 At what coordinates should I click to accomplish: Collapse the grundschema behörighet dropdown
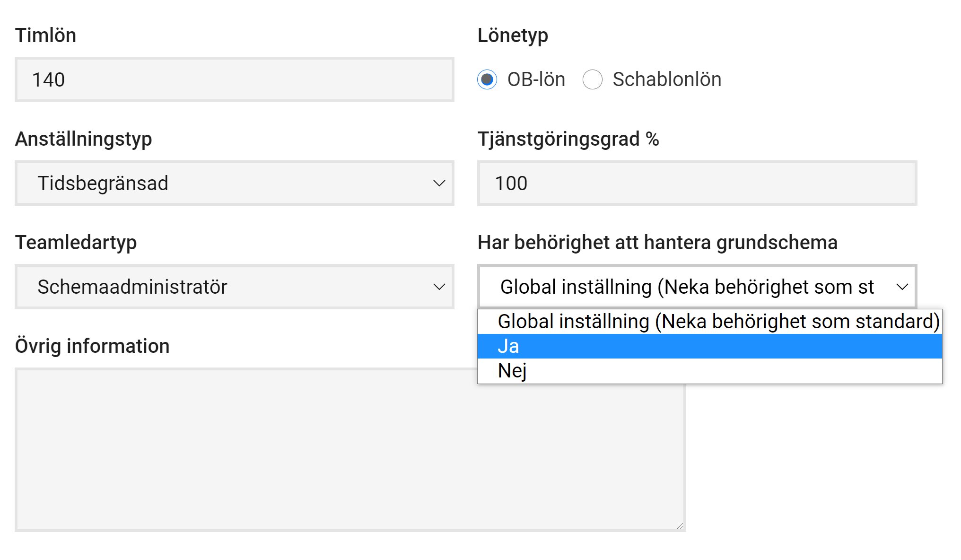pyautogui.click(x=686, y=287)
